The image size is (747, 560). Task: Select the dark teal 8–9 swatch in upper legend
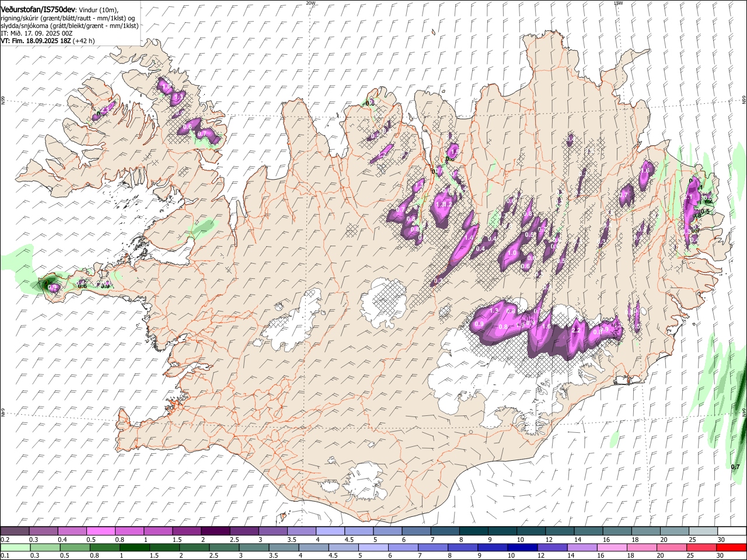click(473, 531)
